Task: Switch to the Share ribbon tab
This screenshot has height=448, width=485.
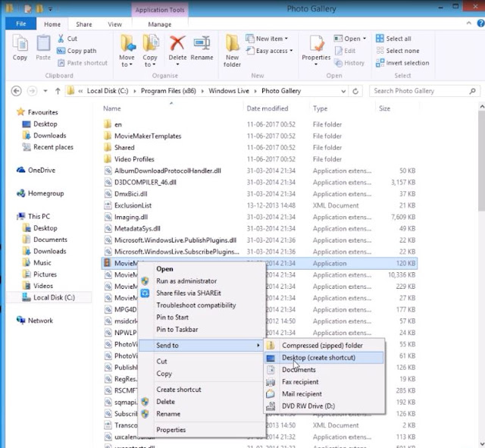Action: [84, 24]
